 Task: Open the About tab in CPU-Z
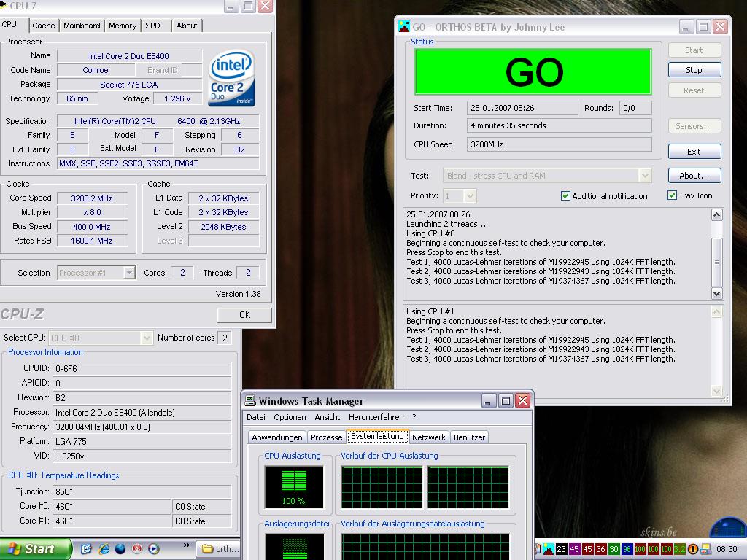point(187,26)
